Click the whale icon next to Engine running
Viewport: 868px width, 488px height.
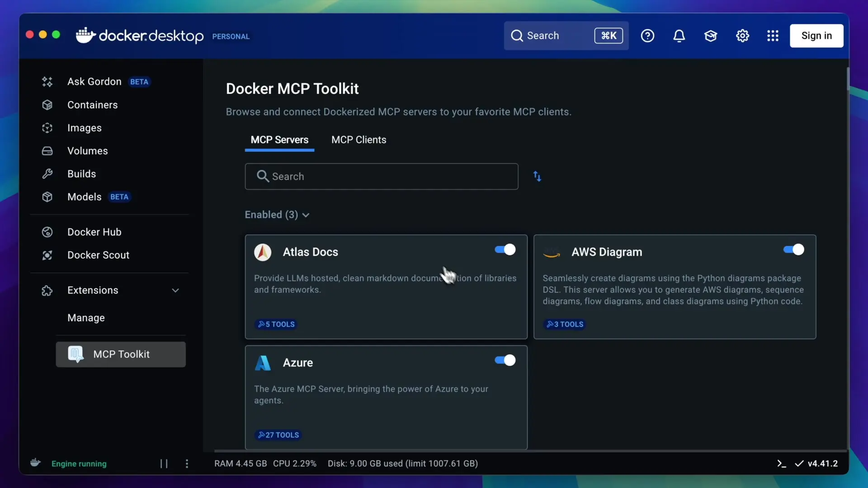click(x=35, y=463)
